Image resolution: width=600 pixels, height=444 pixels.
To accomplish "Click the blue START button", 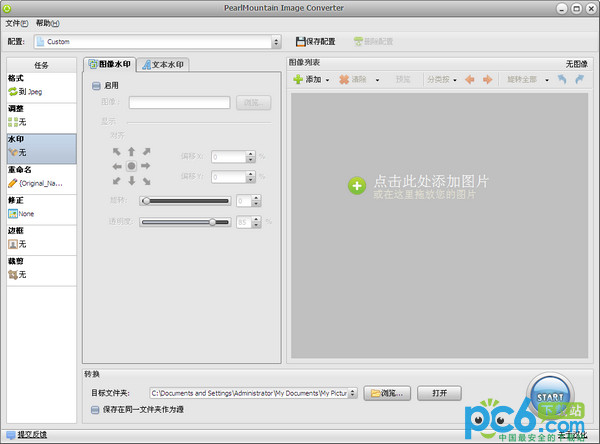I will [x=550, y=397].
